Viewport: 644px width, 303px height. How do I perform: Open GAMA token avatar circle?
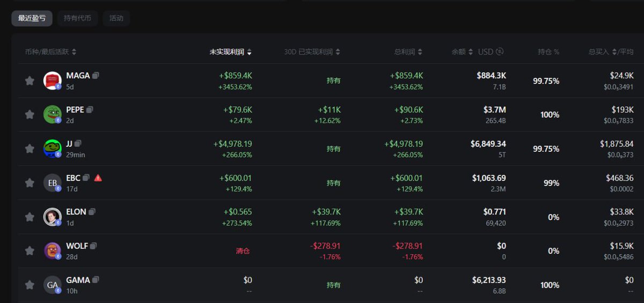pyautogui.click(x=53, y=285)
